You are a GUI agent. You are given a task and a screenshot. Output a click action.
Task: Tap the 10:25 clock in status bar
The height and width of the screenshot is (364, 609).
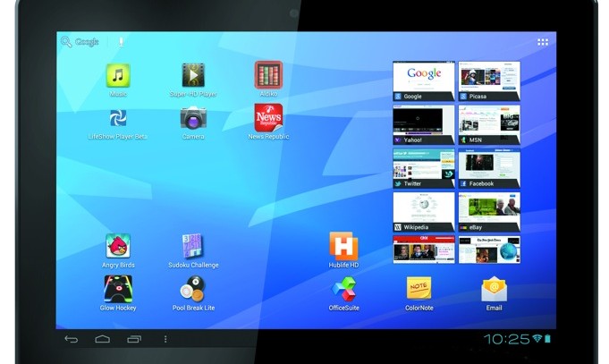[506, 339]
